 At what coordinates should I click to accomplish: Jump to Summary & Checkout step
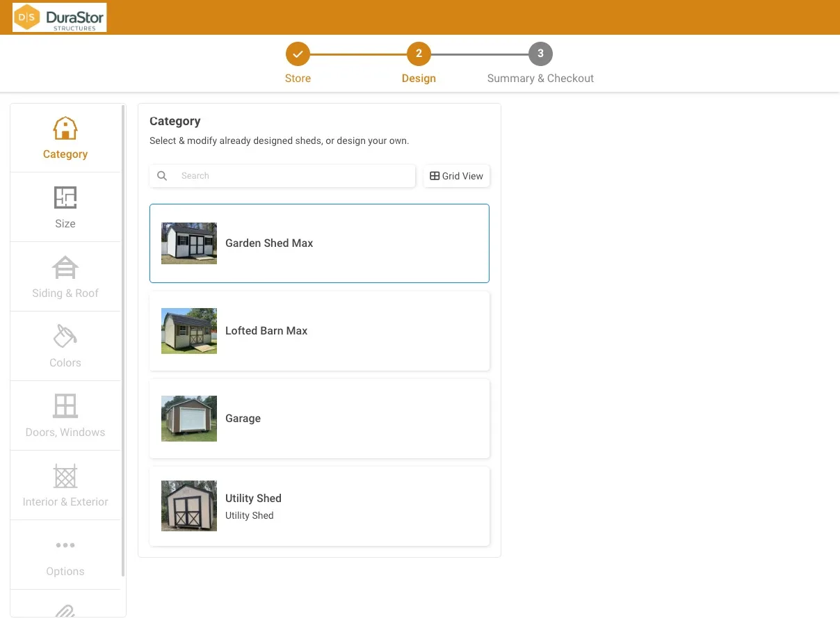click(540, 54)
